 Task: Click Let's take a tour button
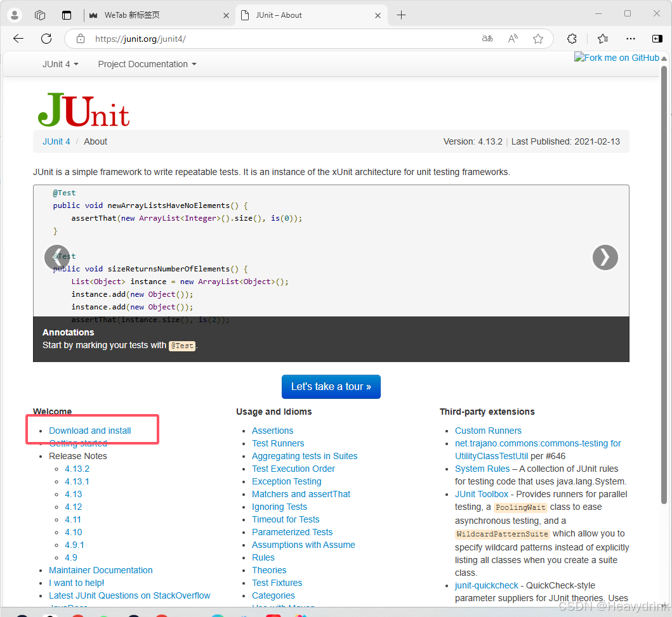331,387
